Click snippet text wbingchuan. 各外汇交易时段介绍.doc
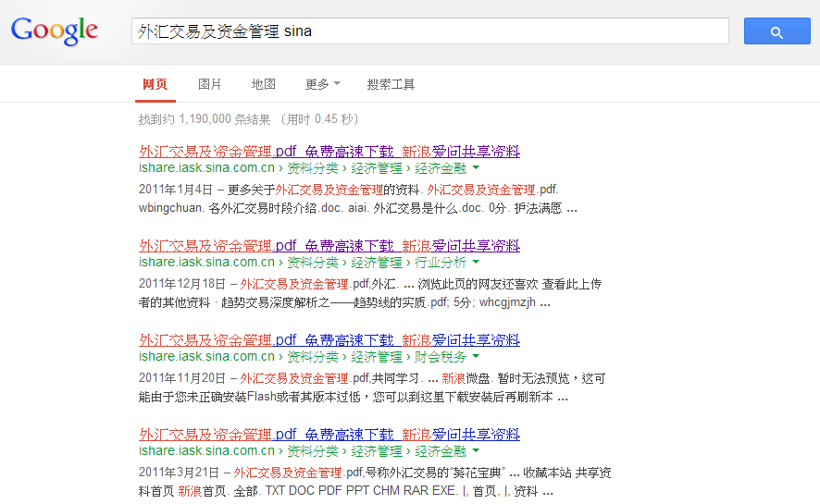The width and height of the screenshot is (820, 504). (x=240, y=208)
